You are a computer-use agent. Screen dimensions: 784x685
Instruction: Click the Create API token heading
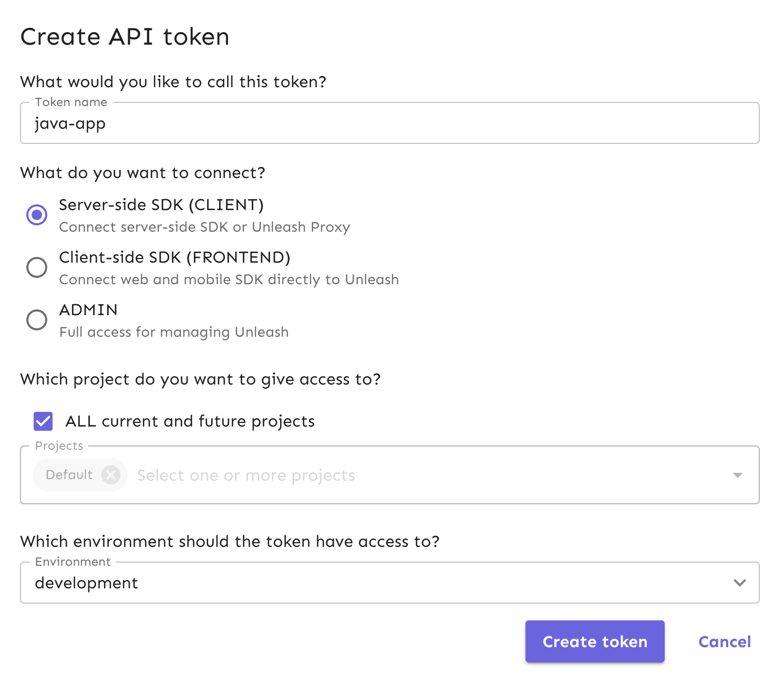pos(125,36)
